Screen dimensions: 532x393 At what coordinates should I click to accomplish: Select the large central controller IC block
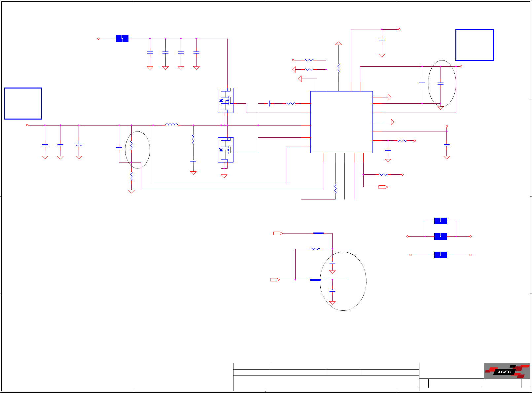click(341, 122)
